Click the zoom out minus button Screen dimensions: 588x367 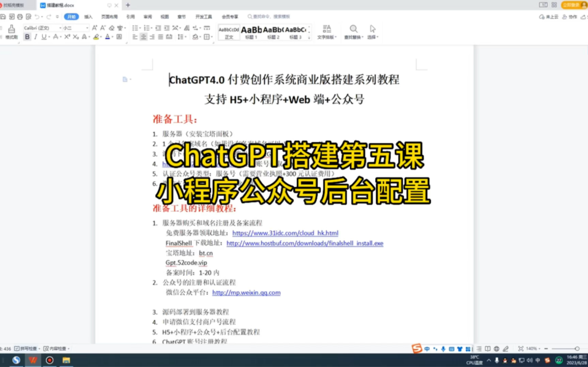pyautogui.click(x=546, y=349)
